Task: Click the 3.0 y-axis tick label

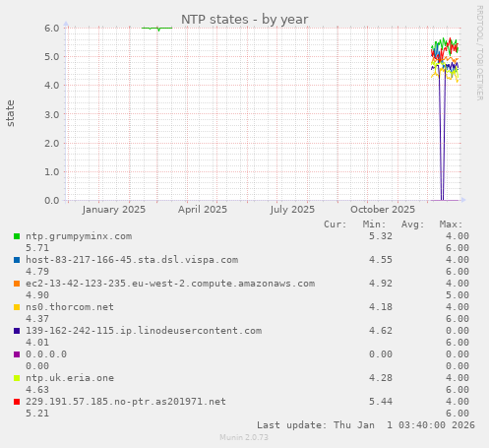Action: click(x=52, y=114)
